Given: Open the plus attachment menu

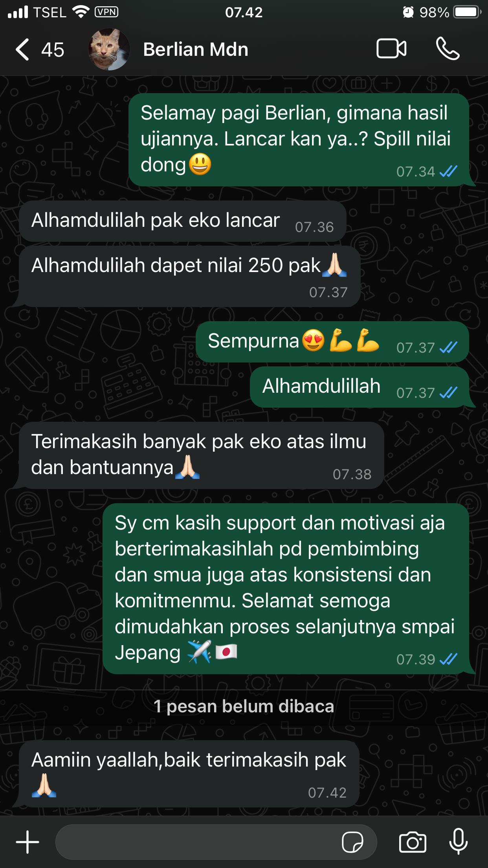Looking at the screenshot, I should [28, 842].
